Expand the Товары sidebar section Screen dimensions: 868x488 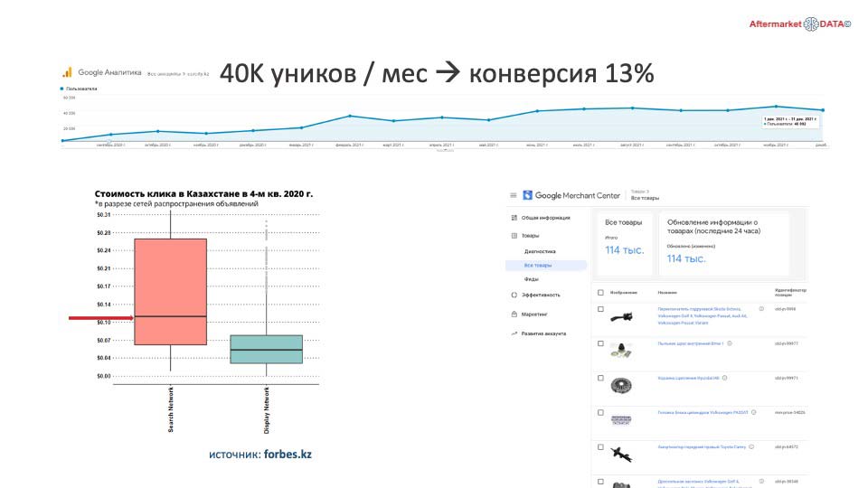point(530,236)
